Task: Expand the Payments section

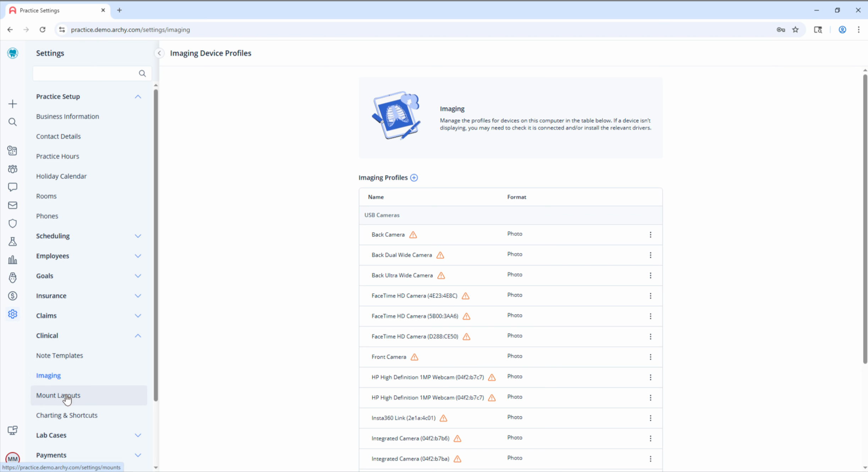Action: tap(138, 455)
